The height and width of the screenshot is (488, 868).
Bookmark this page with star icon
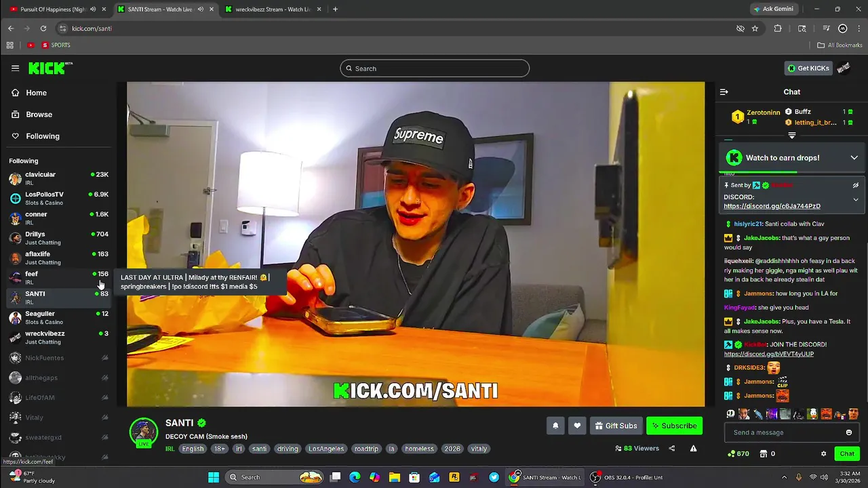tap(755, 28)
